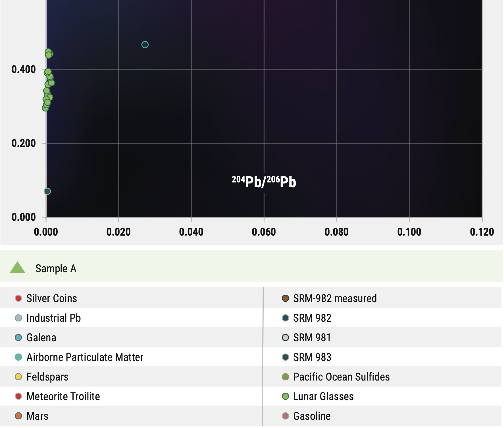504x428 pixels.
Task: Click the 204Pb/206Pb axis title
Action: [264, 182]
